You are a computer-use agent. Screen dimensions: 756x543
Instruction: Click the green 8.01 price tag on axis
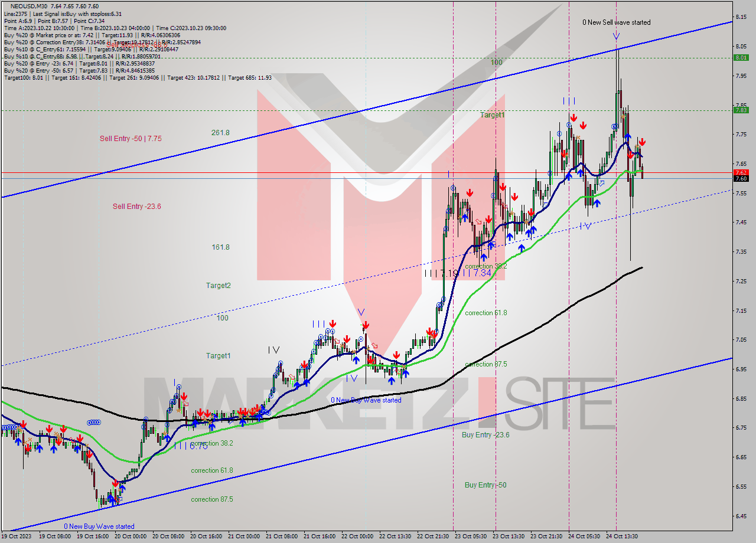coord(741,57)
